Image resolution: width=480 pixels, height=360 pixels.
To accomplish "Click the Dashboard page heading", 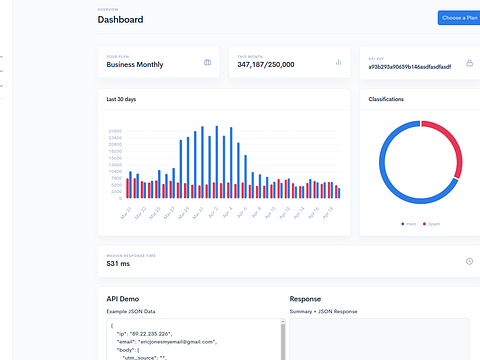I will (120, 20).
